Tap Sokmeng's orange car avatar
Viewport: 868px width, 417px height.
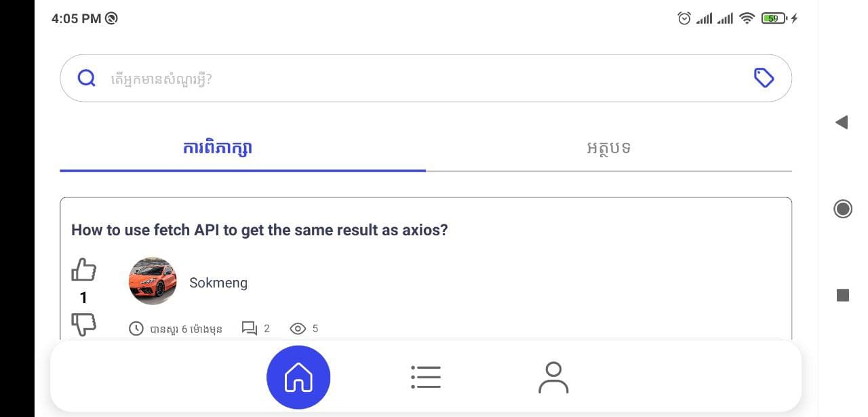point(153,281)
